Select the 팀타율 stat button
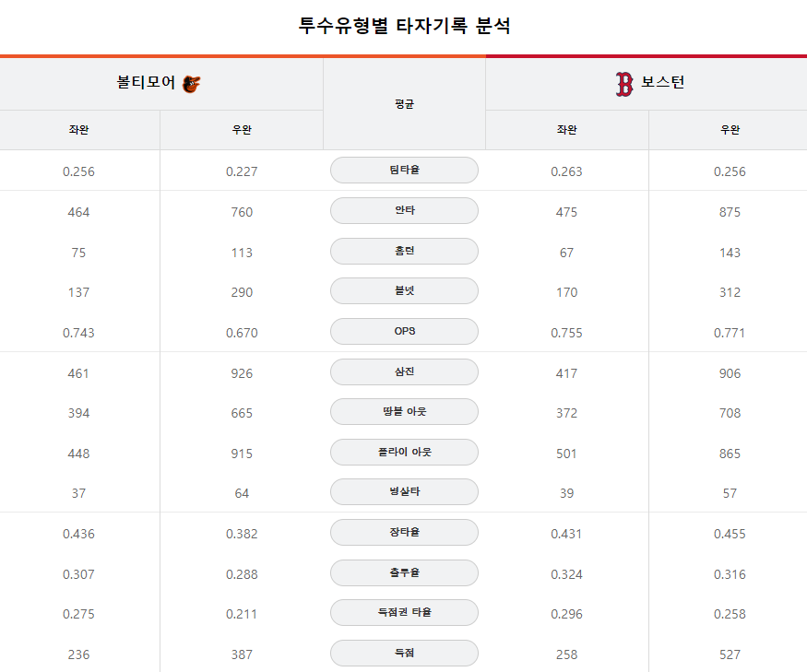The width and height of the screenshot is (807, 672). [x=404, y=171]
